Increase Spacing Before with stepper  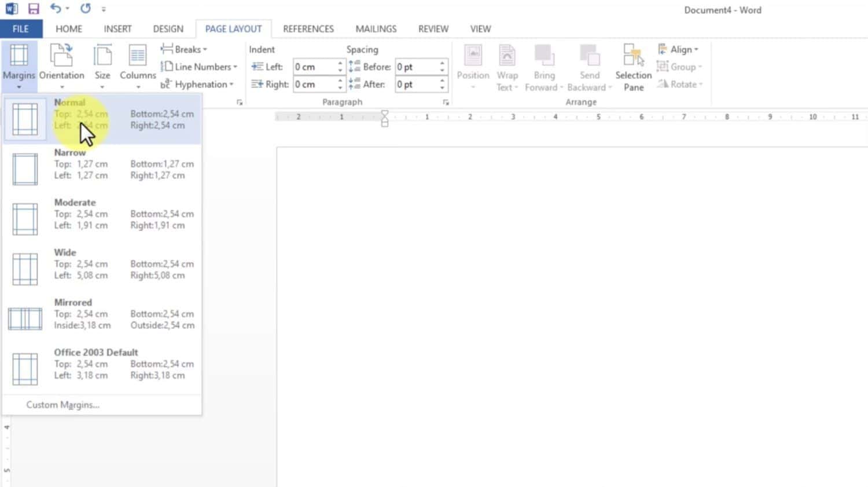click(x=442, y=63)
